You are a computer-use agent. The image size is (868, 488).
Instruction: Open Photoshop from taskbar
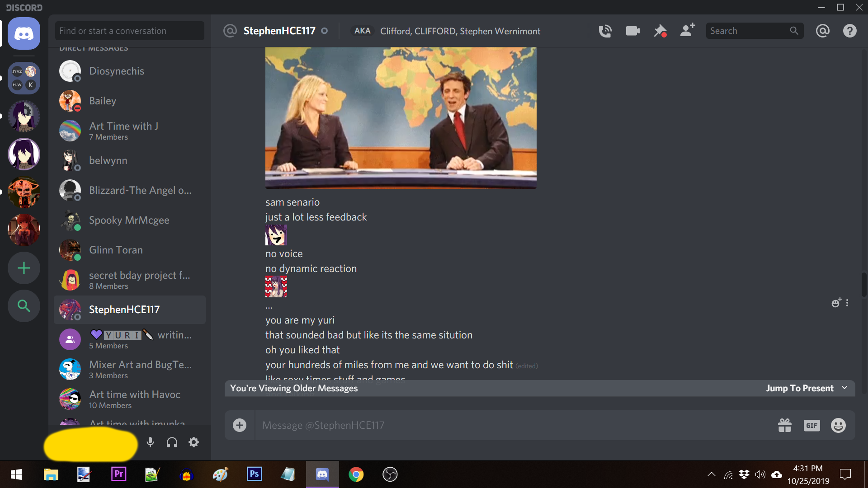coord(254,474)
